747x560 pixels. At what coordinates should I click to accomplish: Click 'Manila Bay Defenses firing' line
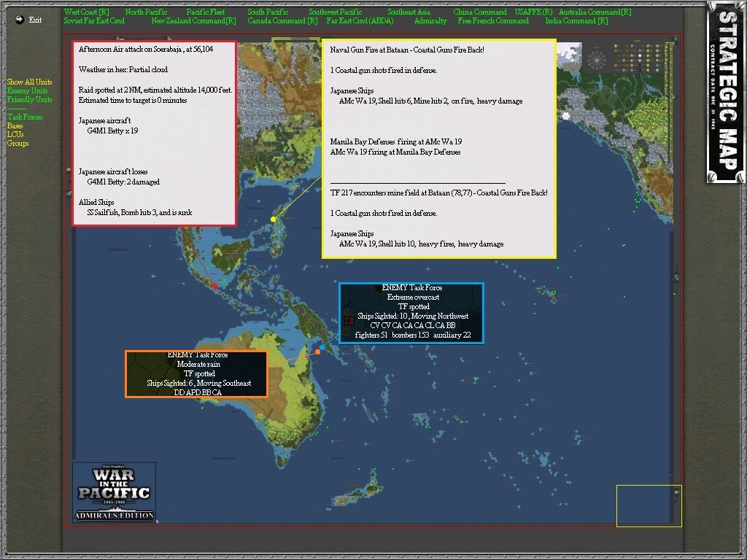[x=396, y=141]
